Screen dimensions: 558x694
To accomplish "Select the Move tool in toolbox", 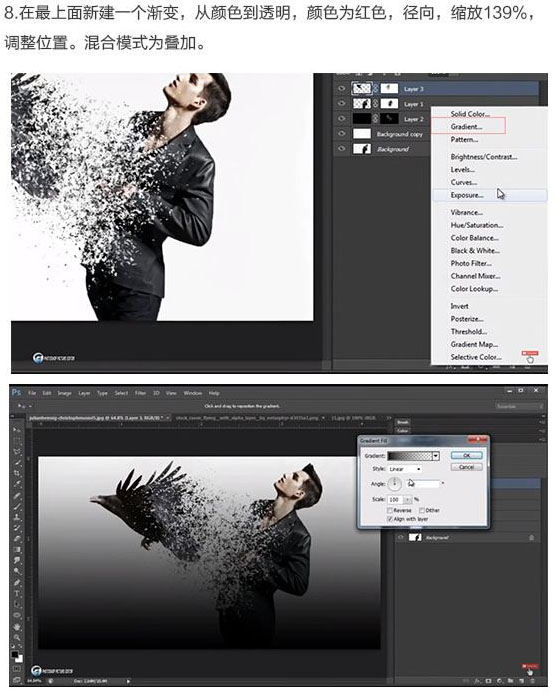I will (16, 429).
